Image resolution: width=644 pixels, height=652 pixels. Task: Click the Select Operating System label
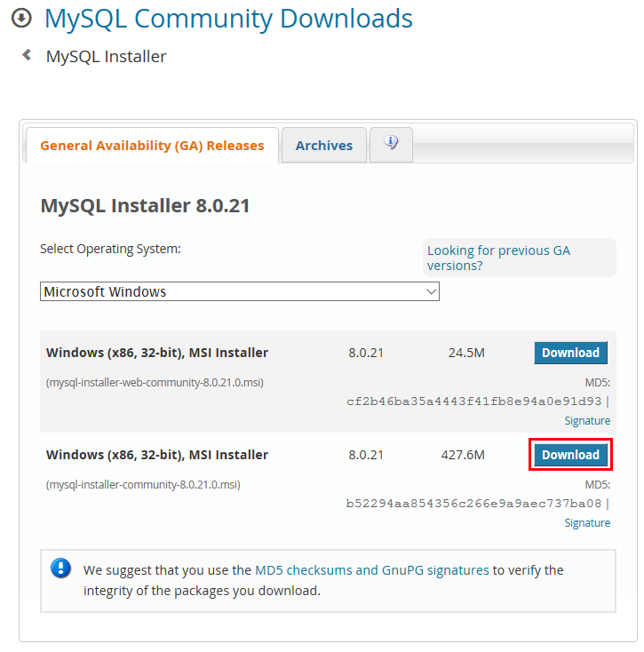[x=110, y=249]
